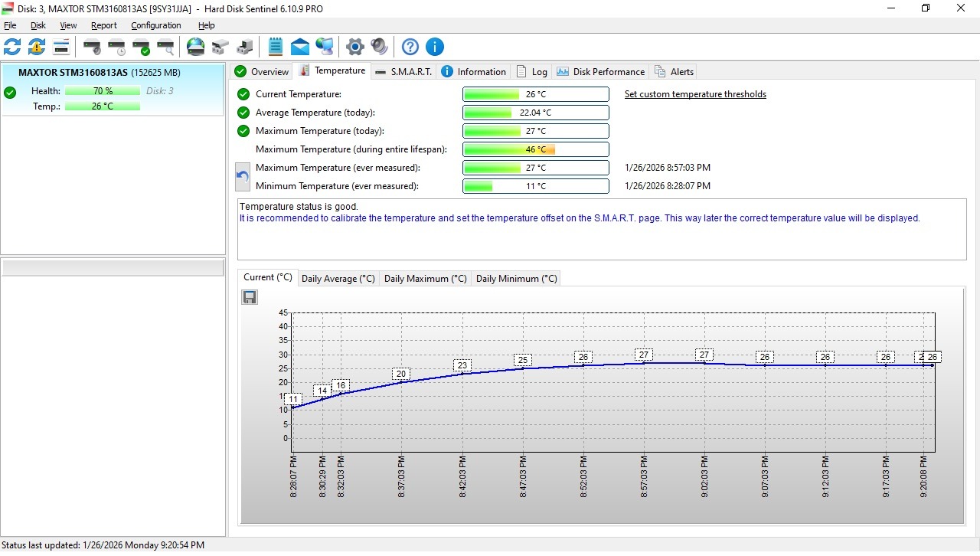Switch to the Disk Performance tab

(x=601, y=71)
